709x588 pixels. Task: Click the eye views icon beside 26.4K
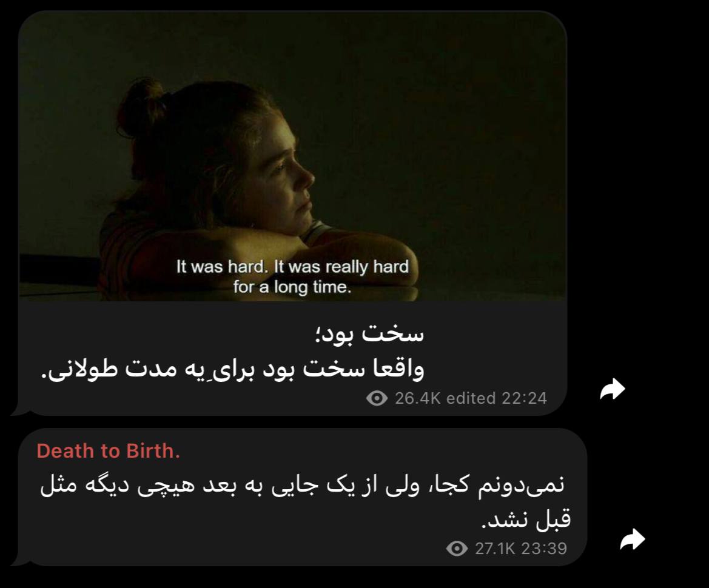point(377,398)
